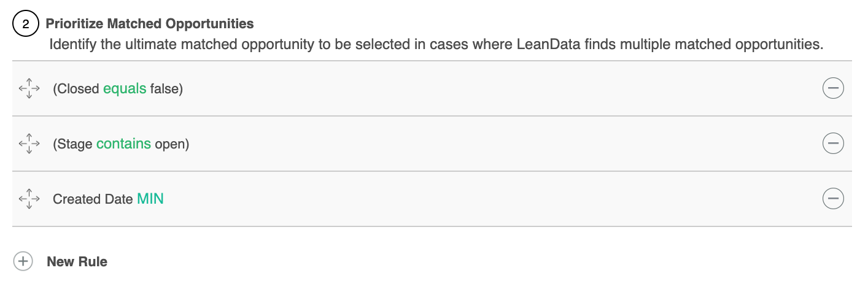Select the empty area of Created Date row
868x281 pixels.
point(491,199)
